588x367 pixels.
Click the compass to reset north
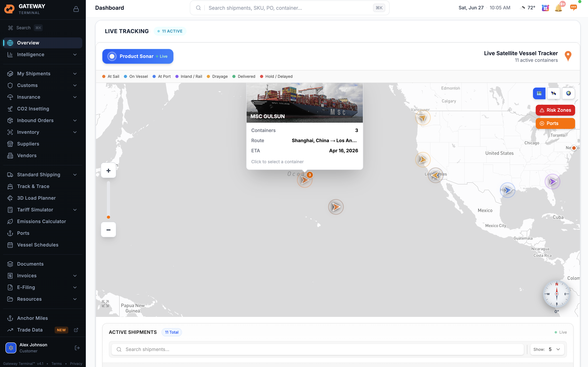coord(556,294)
